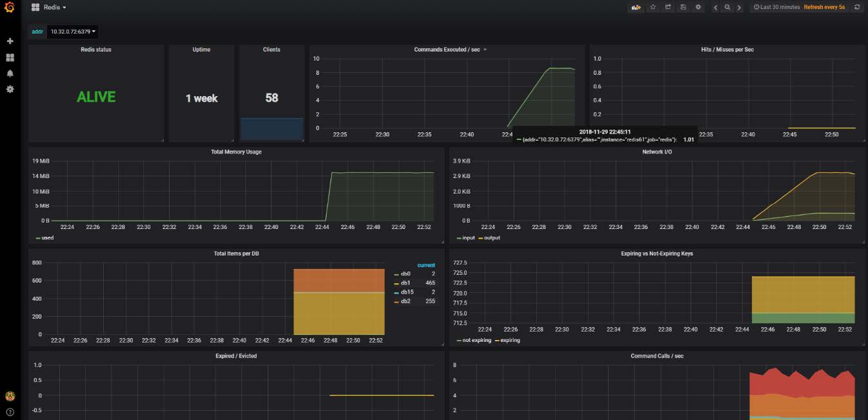The image size is (868, 420).
Task: Toggle the db0 series in legend
Action: point(405,274)
